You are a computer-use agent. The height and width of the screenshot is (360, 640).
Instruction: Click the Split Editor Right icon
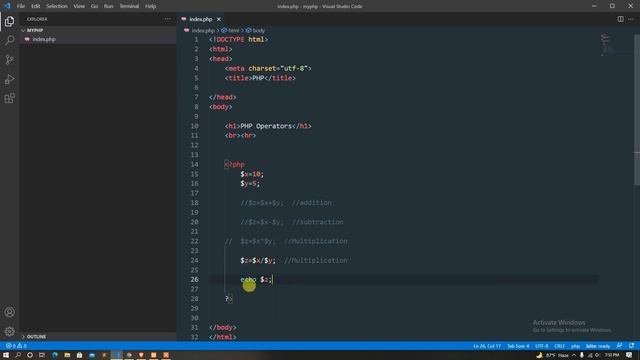(620, 19)
